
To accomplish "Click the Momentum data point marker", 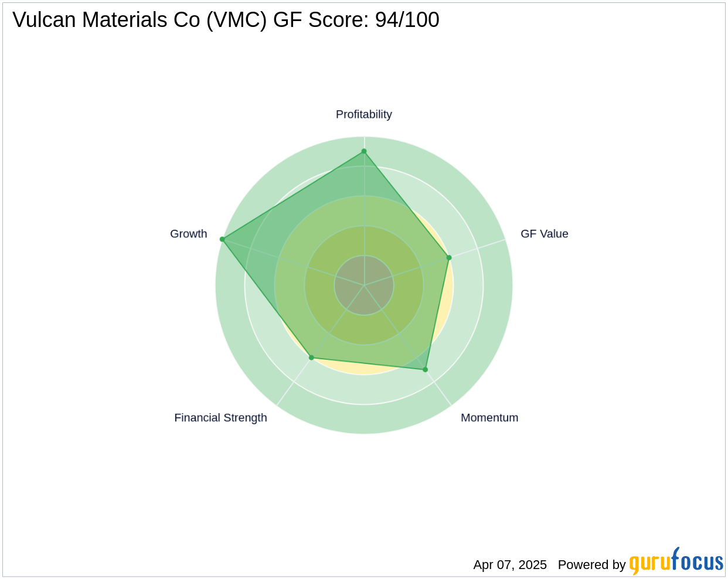I will (426, 370).
